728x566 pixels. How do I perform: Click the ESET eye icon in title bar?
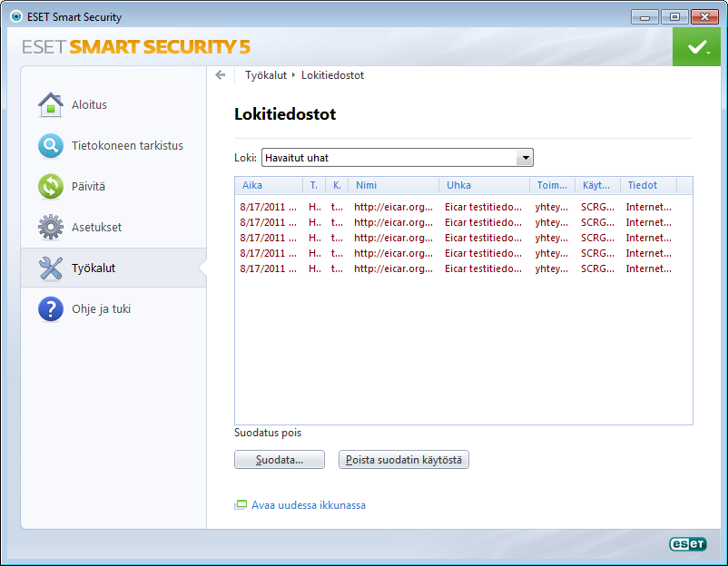(x=16, y=16)
